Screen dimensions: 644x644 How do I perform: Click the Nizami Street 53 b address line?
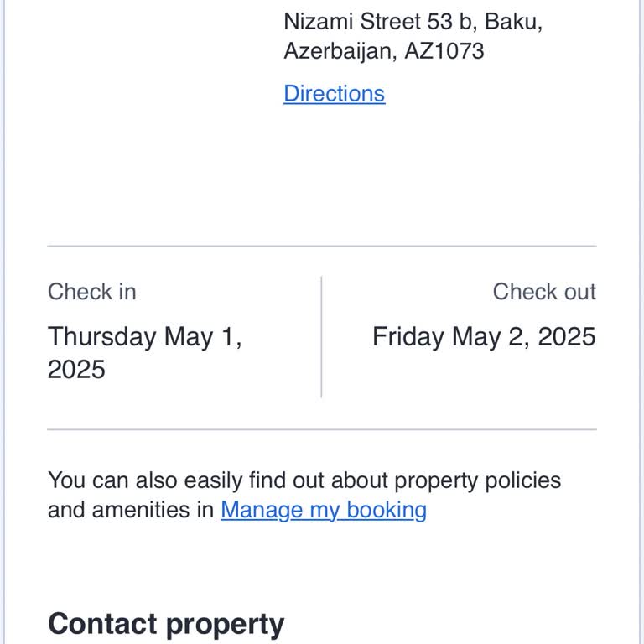point(413,21)
